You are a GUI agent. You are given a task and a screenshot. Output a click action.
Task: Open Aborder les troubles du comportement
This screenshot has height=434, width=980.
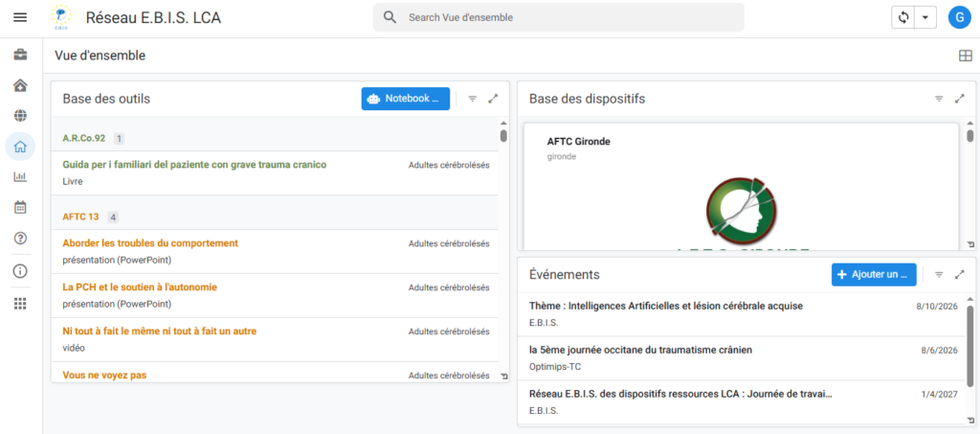(x=275, y=251)
